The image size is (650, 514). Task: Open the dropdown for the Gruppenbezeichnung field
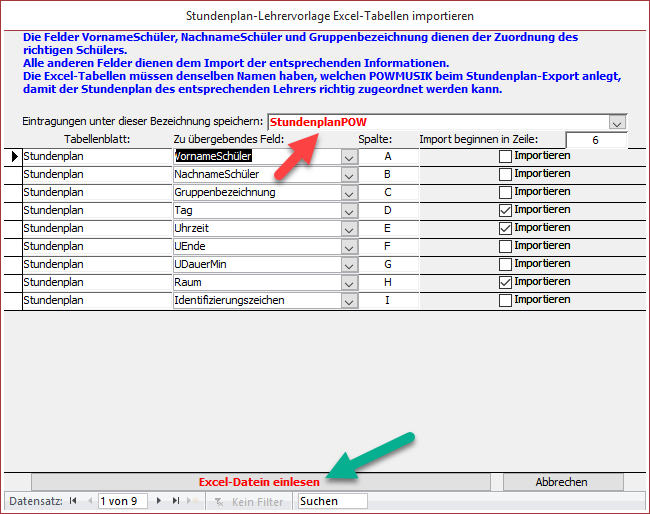348,193
